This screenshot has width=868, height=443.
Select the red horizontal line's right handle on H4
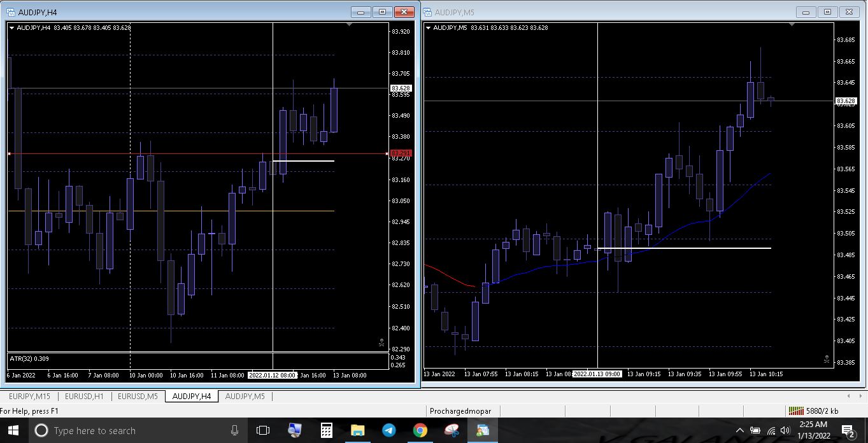(387, 153)
